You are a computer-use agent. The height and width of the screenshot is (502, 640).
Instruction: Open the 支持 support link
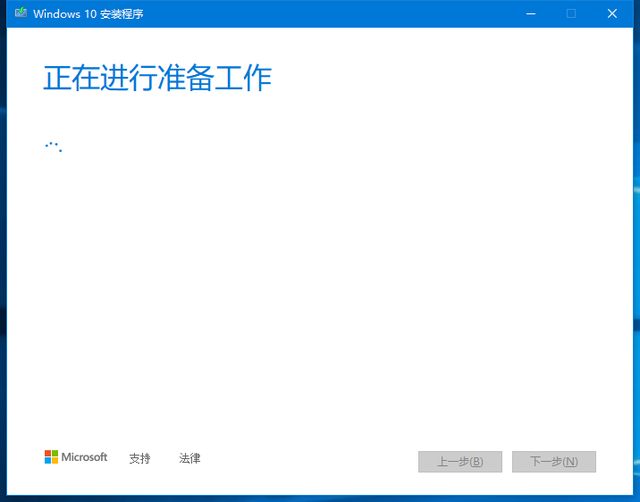140,458
